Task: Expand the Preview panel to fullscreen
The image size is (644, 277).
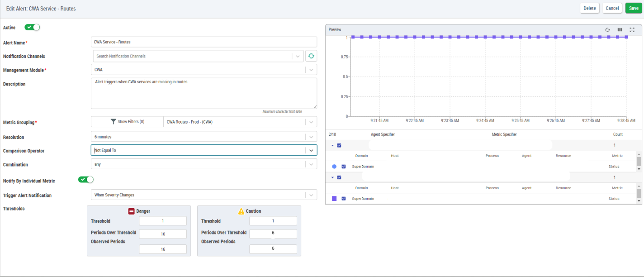Action: (x=632, y=29)
